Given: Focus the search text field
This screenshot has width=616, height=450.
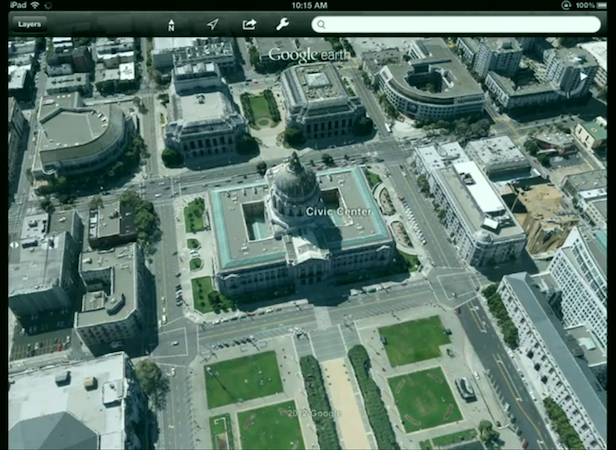Looking at the screenshot, I should 460,24.
